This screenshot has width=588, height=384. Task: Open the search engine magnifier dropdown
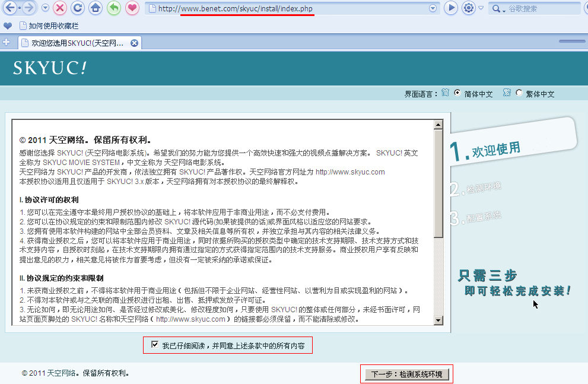[x=498, y=9]
